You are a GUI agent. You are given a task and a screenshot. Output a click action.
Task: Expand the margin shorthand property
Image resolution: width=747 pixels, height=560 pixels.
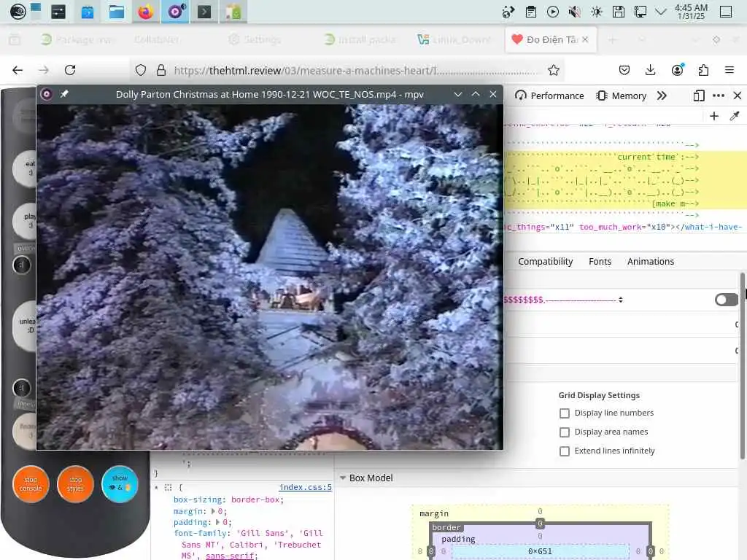(x=214, y=511)
